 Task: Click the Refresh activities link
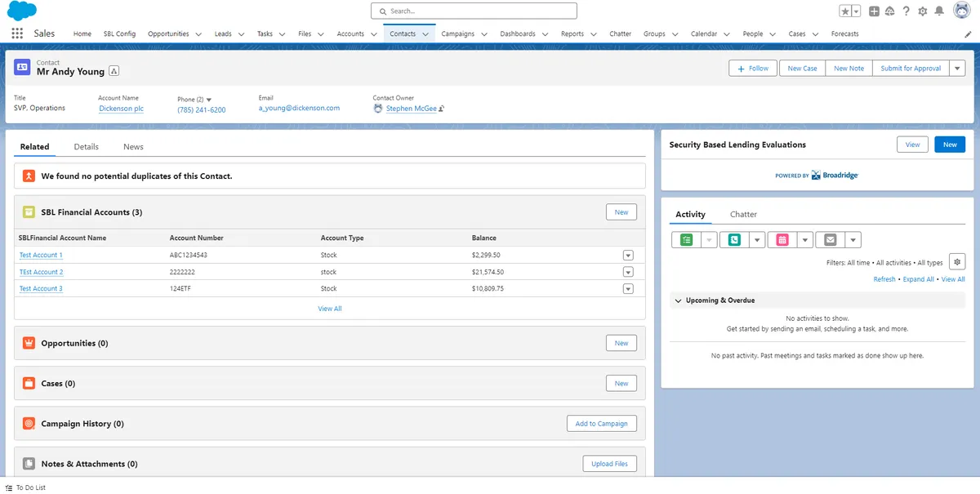click(884, 279)
